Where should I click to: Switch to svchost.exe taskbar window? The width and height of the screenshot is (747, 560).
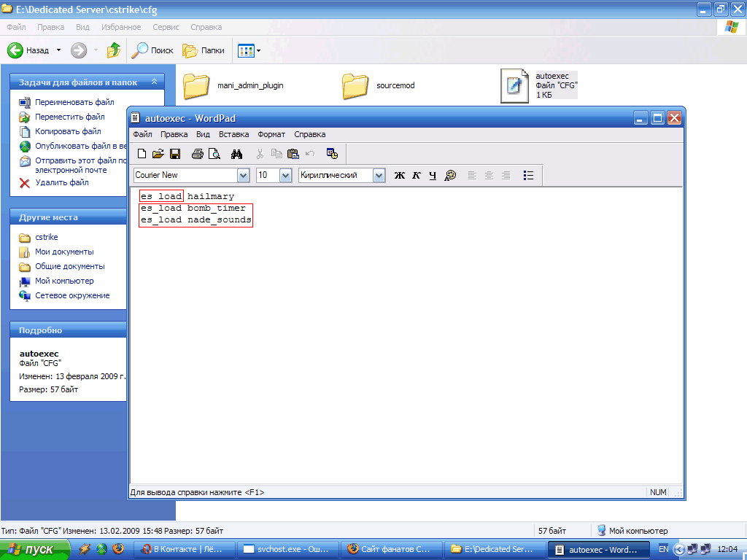289,550
